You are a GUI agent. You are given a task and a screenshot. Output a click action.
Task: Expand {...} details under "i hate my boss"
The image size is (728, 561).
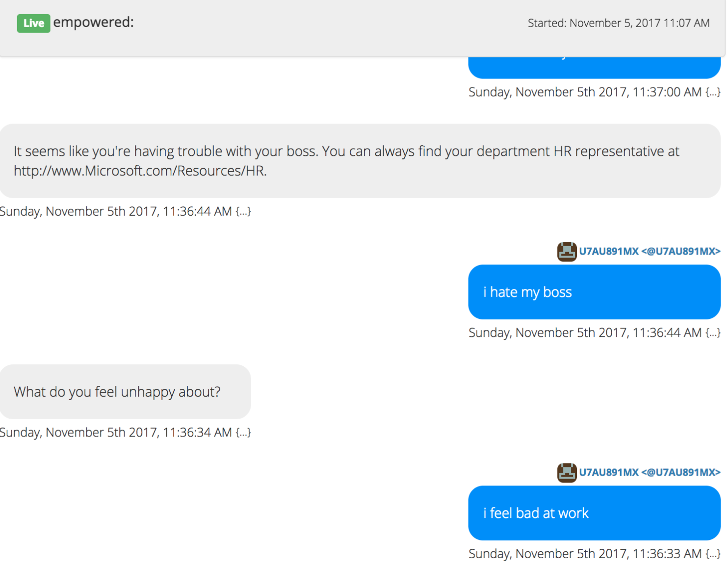(x=713, y=333)
